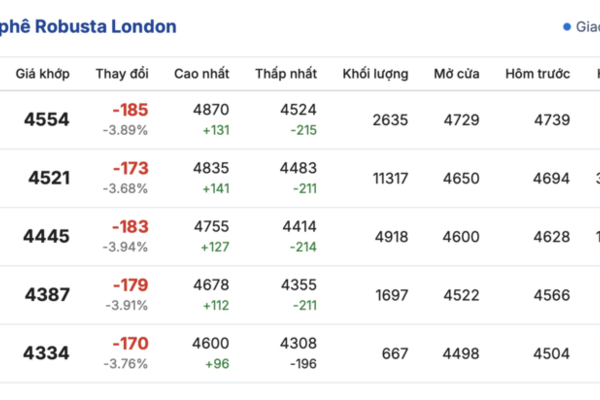Select the volume value 11317

click(x=389, y=178)
